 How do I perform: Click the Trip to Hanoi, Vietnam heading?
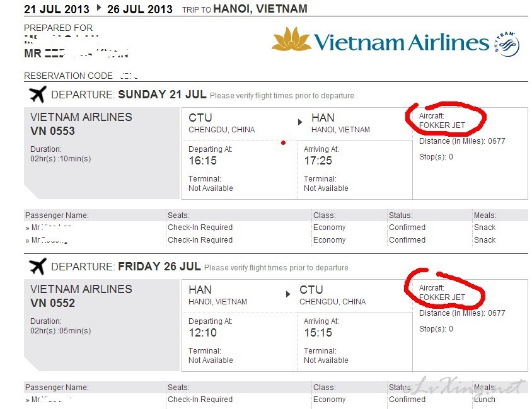click(x=245, y=9)
